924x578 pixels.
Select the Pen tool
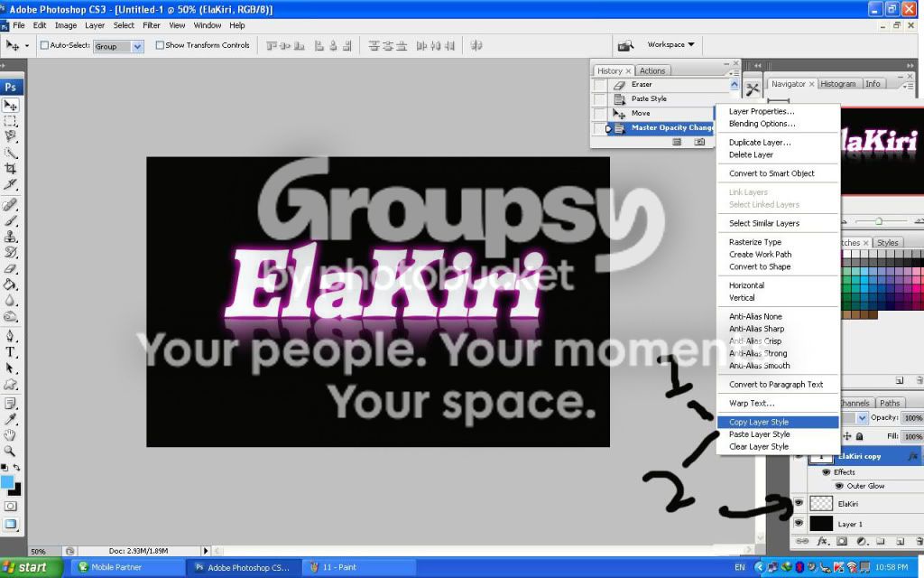[x=11, y=336]
